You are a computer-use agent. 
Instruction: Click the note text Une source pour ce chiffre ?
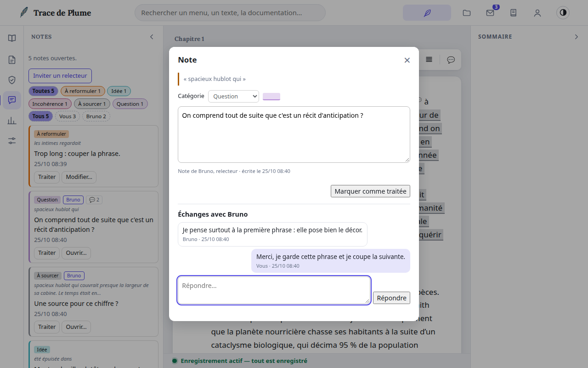click(76, 304)
